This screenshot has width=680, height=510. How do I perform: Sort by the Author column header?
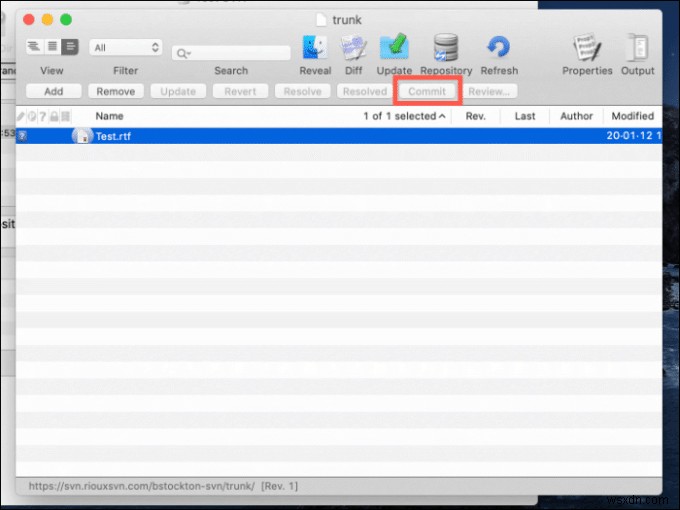576,116
